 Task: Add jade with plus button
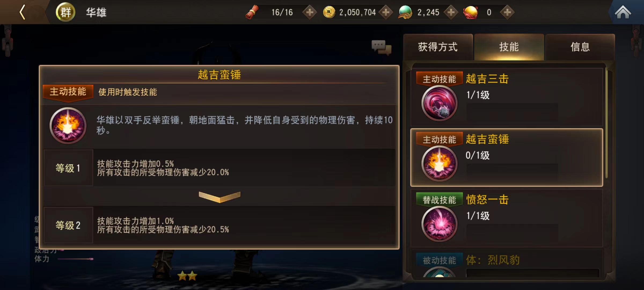pos(451,12)
